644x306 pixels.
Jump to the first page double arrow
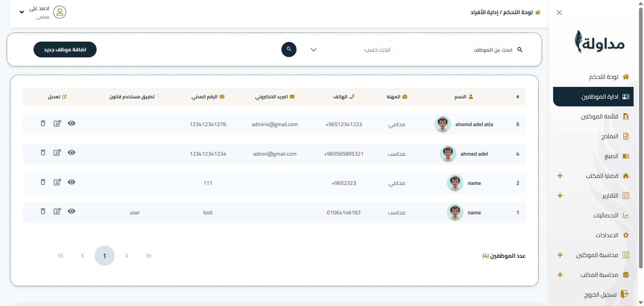coord(60,256)
